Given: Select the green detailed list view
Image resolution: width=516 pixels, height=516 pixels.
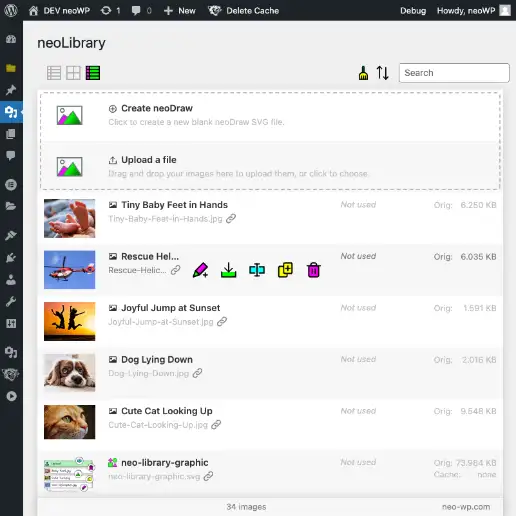Looking at the screenshot, I should tap(93, 73).
